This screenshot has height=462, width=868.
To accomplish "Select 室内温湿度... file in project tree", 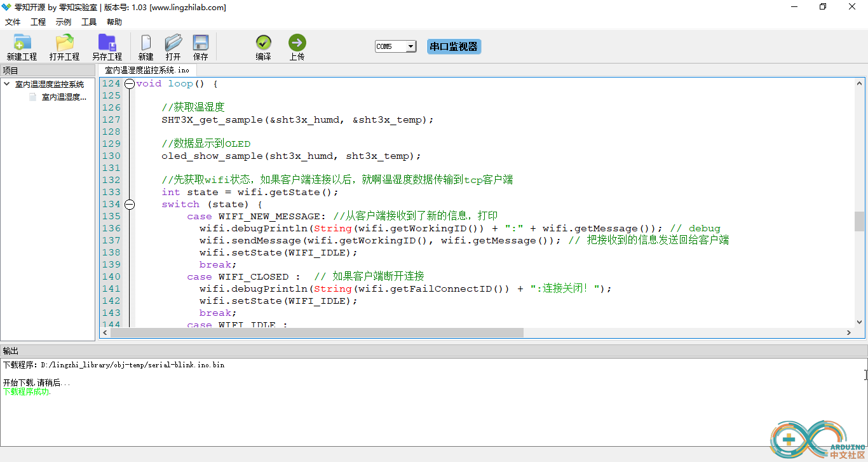I will click(x=64, y=97).
